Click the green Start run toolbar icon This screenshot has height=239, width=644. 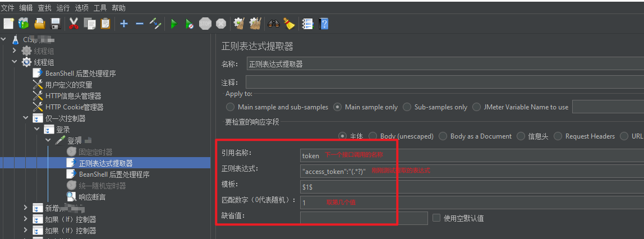point(173,24)
